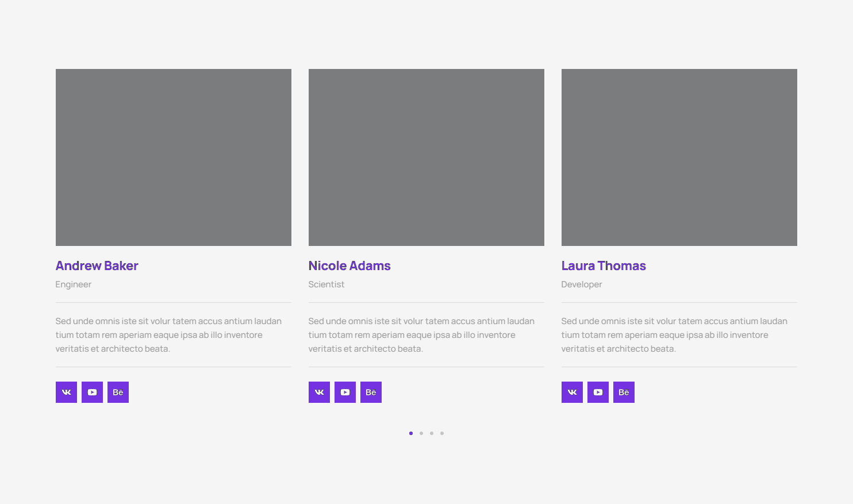
Task: Click the Nicole Adams name heading
Action: coord(349,266)
